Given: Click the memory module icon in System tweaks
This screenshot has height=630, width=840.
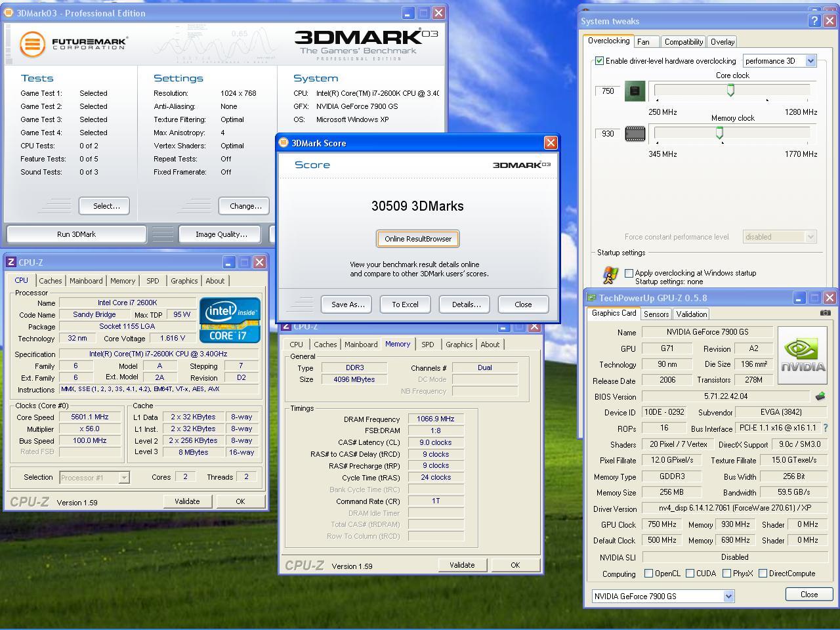Looking at the screenshot, I should tap(635, 134).
